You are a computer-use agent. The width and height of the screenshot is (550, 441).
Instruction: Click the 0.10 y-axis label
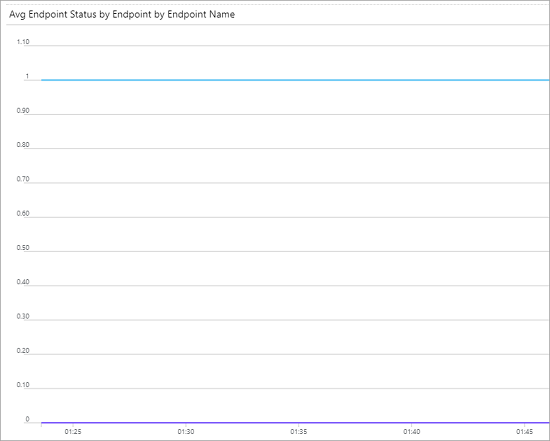[x=23, y=385]
